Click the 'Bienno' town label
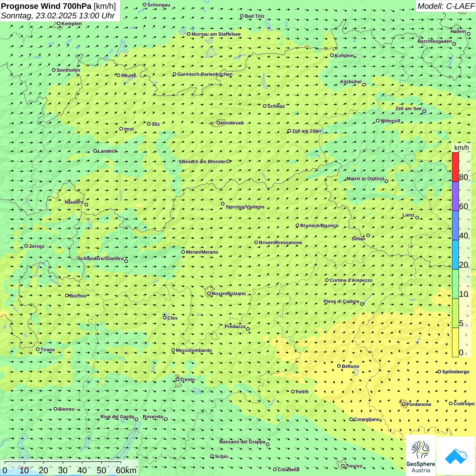This screenshot has height=476, width=476. click(x=66, y=409)
